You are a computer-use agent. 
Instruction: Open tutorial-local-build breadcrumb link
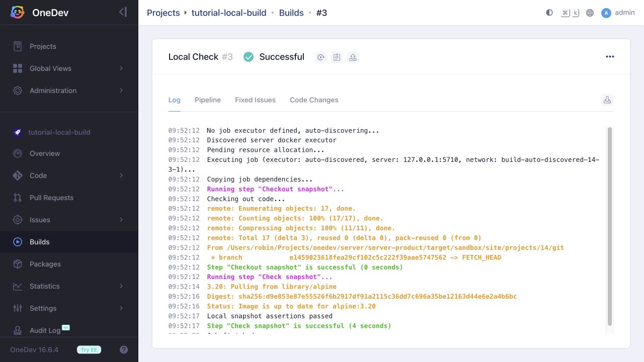tap(229, 13)
